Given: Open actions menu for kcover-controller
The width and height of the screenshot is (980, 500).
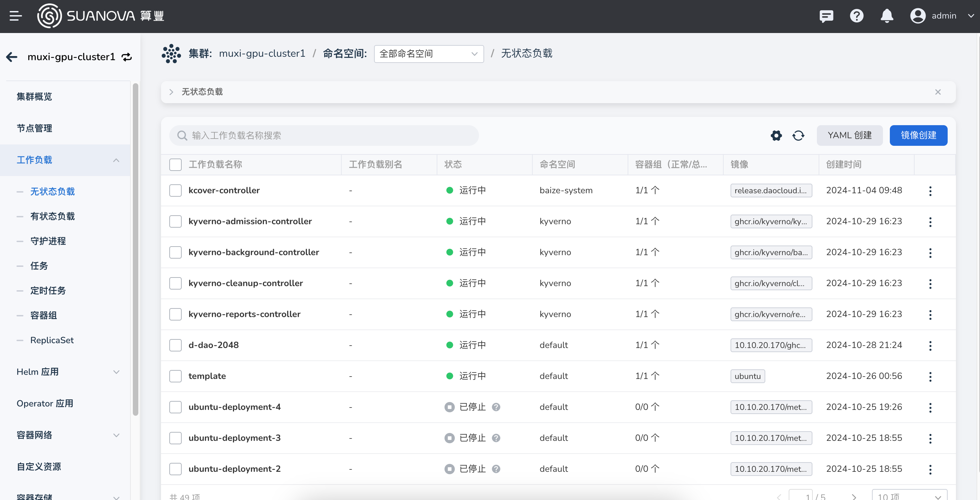Looking at the screenshot, I should pyautogui.click(x=930, y=191).
